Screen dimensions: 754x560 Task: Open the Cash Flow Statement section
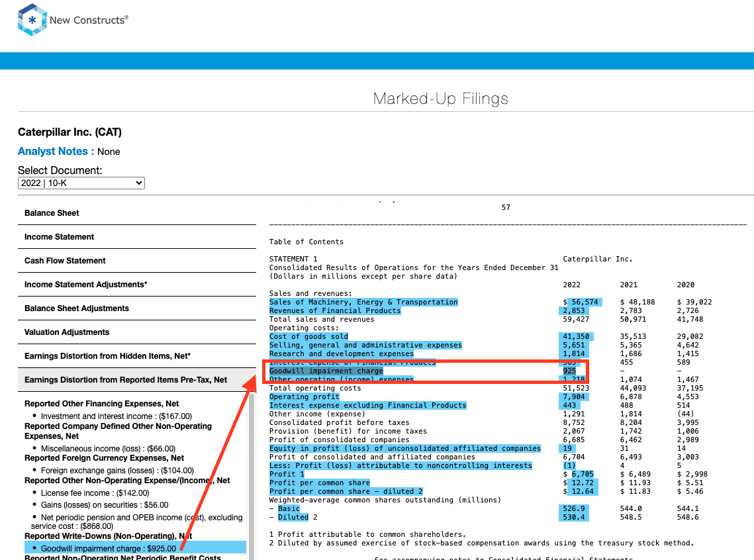coord(137,261)
